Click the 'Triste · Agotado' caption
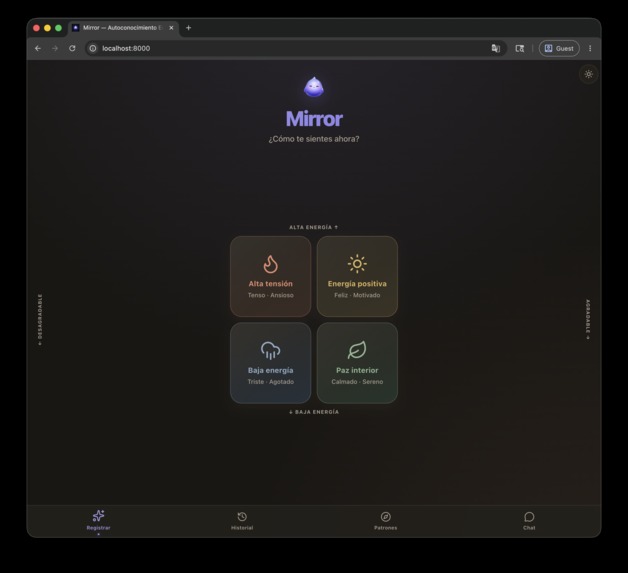 [271, 382]
